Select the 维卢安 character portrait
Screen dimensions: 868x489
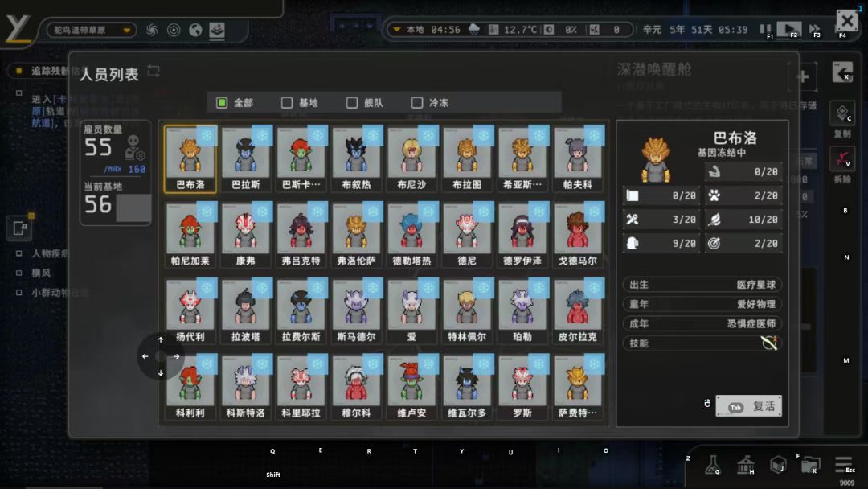pos(411,387)
